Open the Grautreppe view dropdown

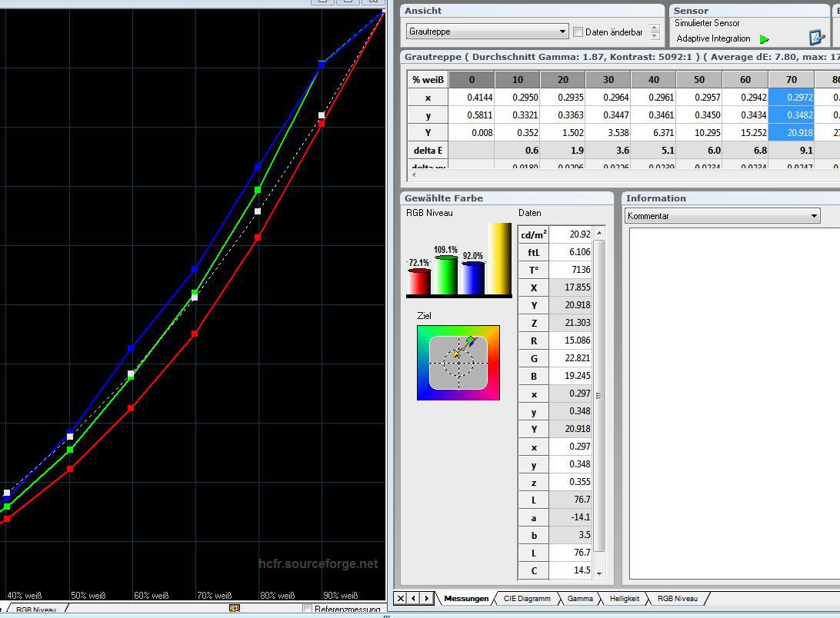coord(562,32)
